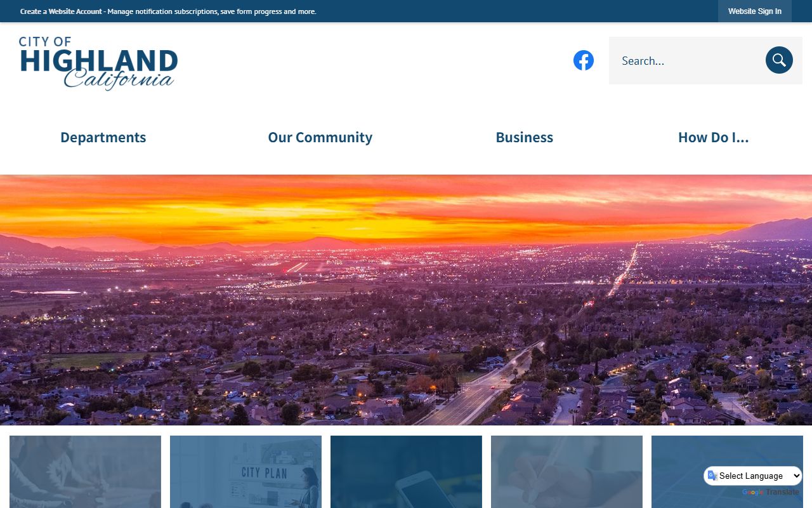This screenshot has height=508, width=812.
Task: Open the tile showing a hand with pen
Action: tap(566, 472)
